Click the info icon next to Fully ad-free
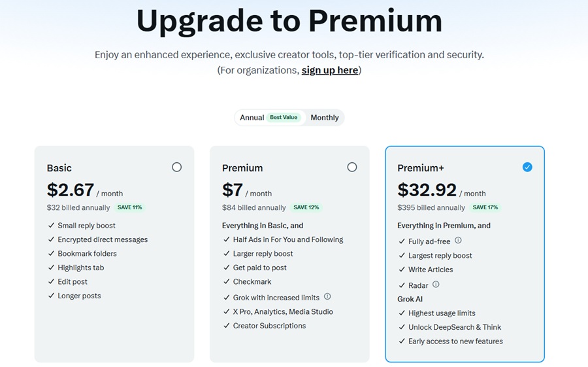The height and width of the screenshot is (367, 588). click(458, 240)
